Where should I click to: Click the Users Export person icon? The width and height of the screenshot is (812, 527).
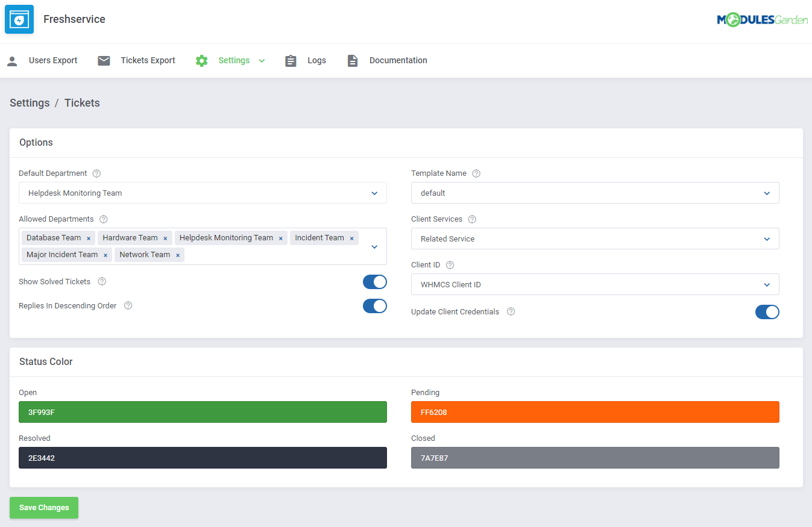pyautogui.click(x=12, y=61)
